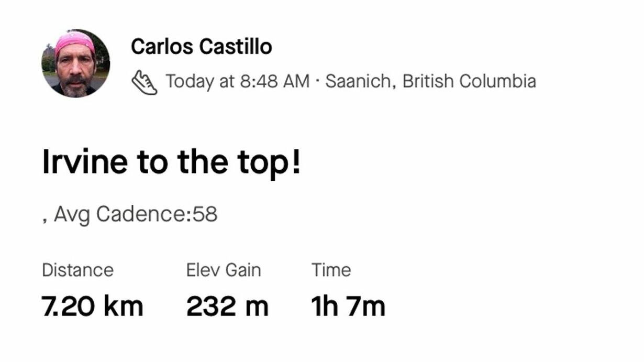
Task: Click the pink headband in the avatar
Action: [x=74, y=41]
